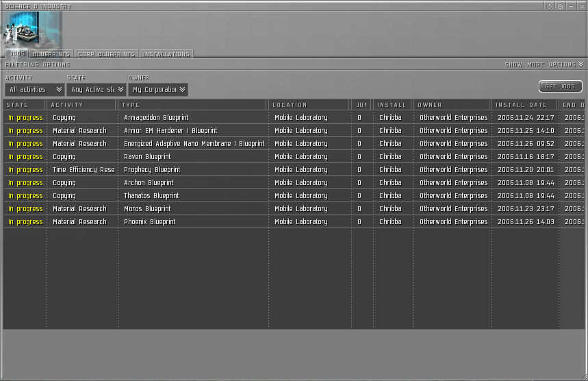This screenshot has height=381, width=588.
Task: Open the Activity filter dropdown
Action: (x=35, y=89)
